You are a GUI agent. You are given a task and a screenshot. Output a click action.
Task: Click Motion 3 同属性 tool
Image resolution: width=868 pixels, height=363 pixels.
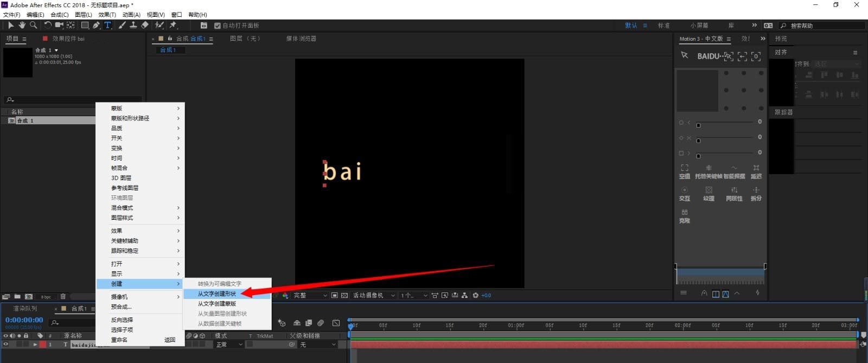pos(734,194)
